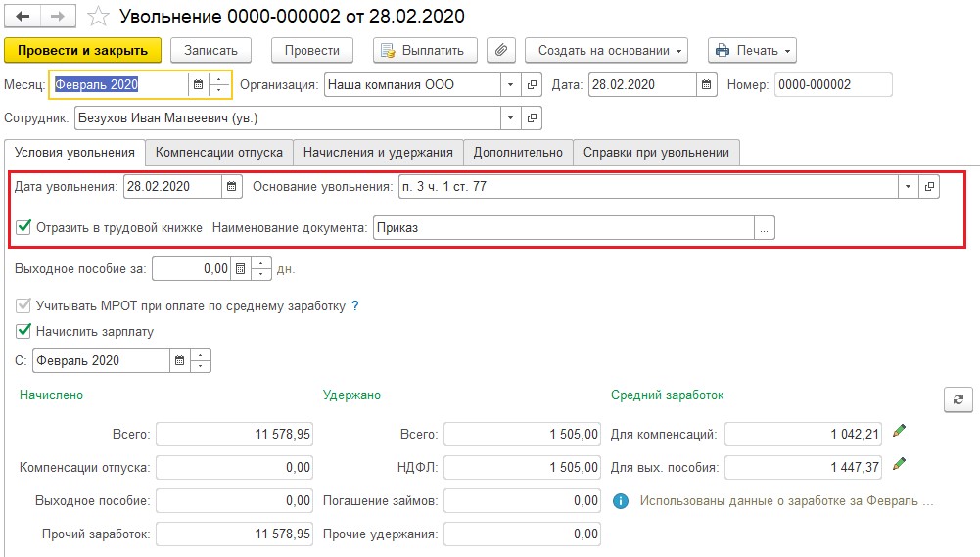
Task: Open Справки при увольнении tab
Action: (656, 153)
